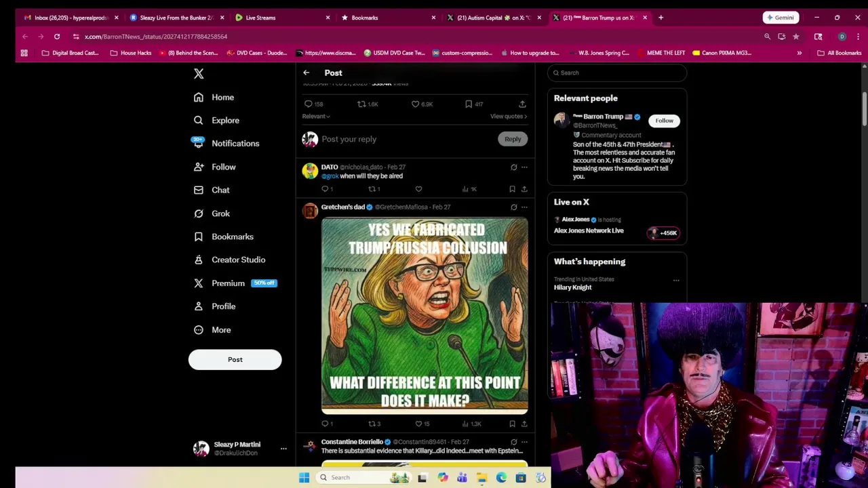
Task: Open more options on Gretchen's dad's reply
Action: [524, 207]
